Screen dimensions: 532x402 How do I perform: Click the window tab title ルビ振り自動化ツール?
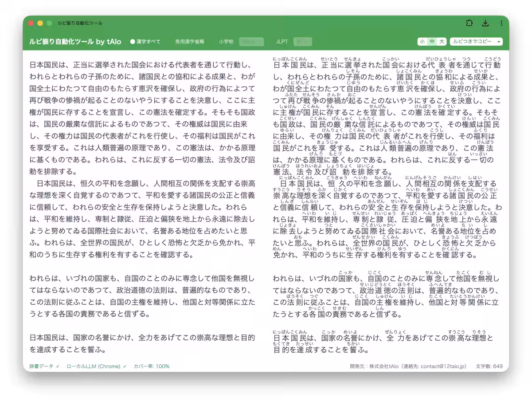click(80, 23)
